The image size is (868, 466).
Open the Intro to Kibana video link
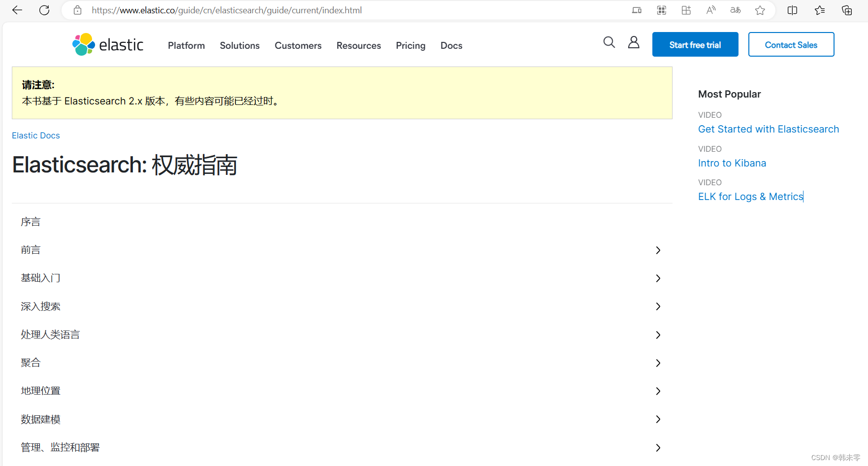732,163
